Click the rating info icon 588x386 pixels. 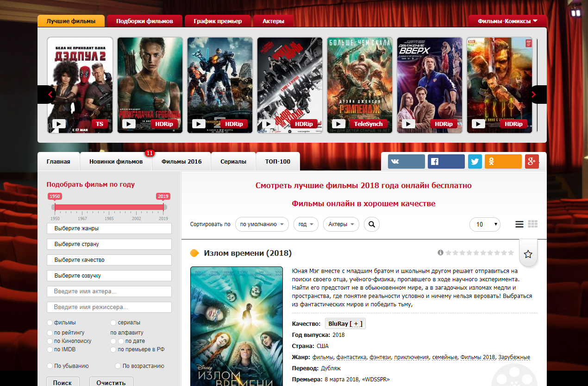(440, 253)
